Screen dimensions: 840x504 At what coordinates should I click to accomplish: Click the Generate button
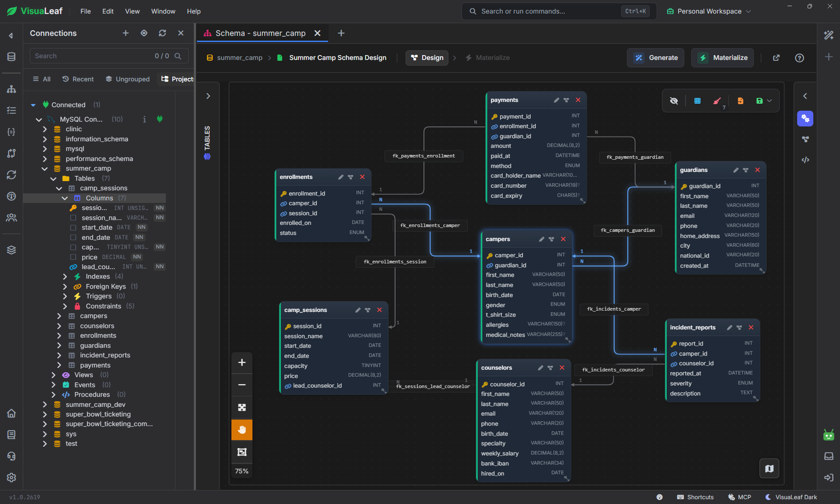(655, 58)
